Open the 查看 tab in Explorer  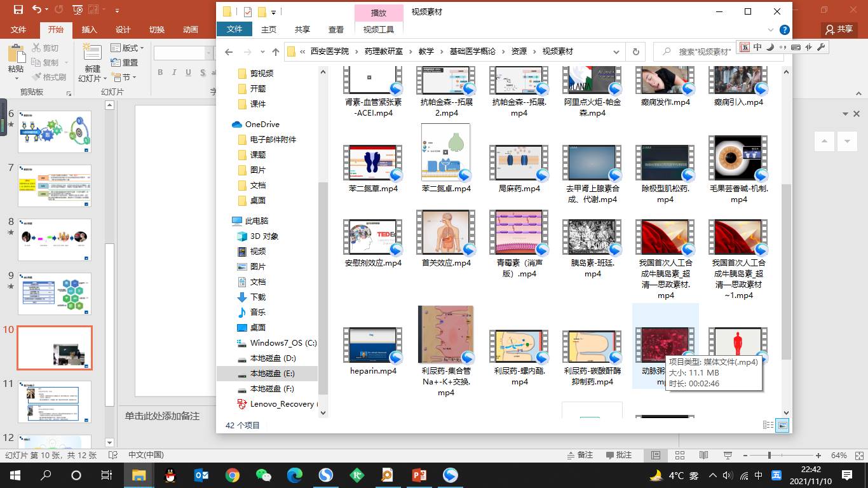[336, 30]
